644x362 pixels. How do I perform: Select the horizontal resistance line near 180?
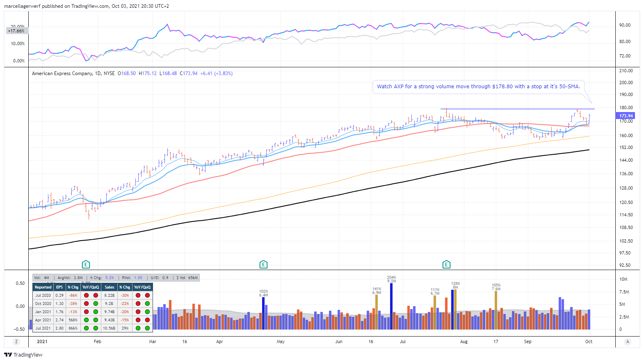(x=517, y=109)
